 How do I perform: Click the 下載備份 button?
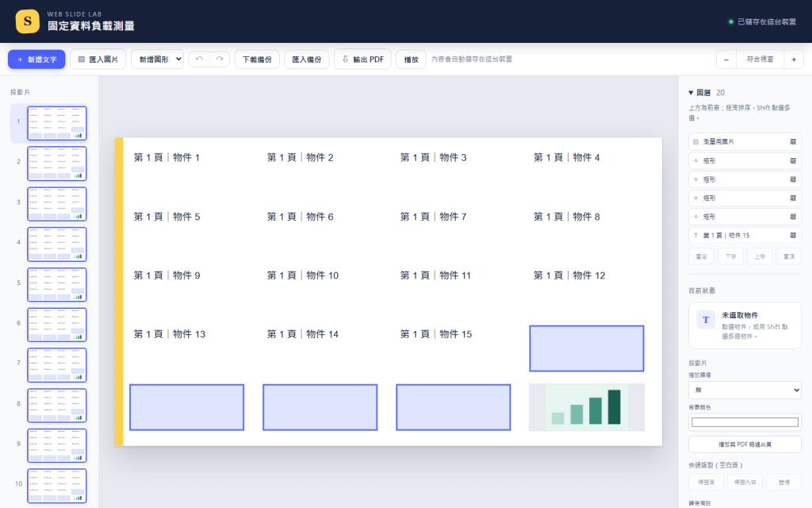[257, 59]
